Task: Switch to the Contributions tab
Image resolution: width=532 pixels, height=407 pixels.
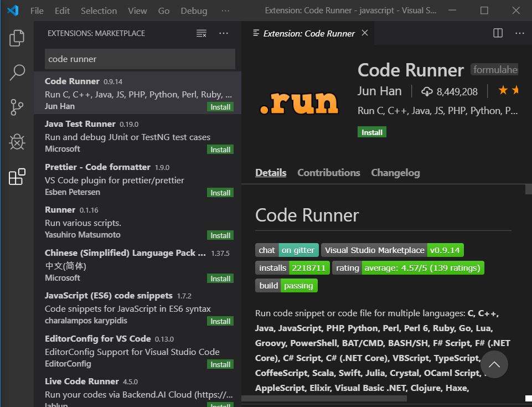Action: 328,172
